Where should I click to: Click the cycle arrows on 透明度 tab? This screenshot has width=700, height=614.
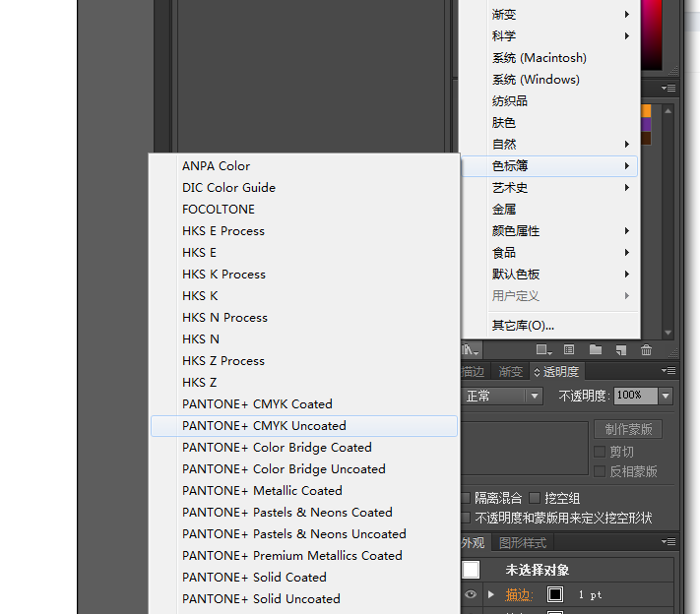[x=537, y=372]
